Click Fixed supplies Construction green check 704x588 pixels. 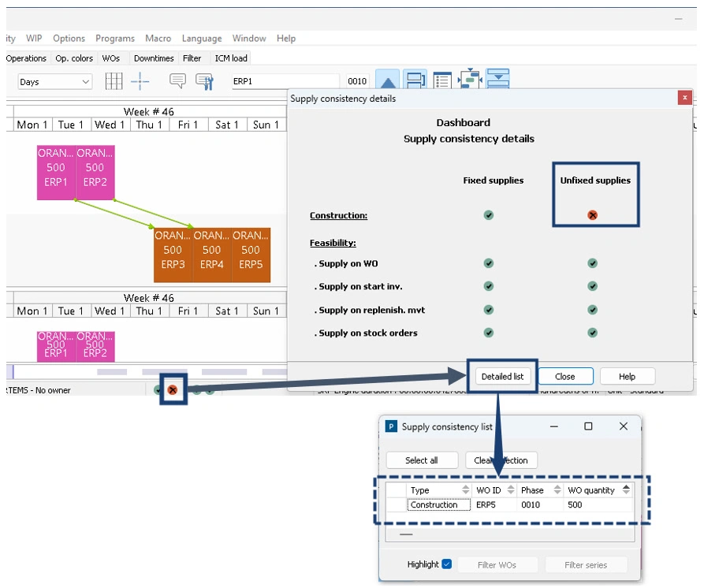coord(489,215)
